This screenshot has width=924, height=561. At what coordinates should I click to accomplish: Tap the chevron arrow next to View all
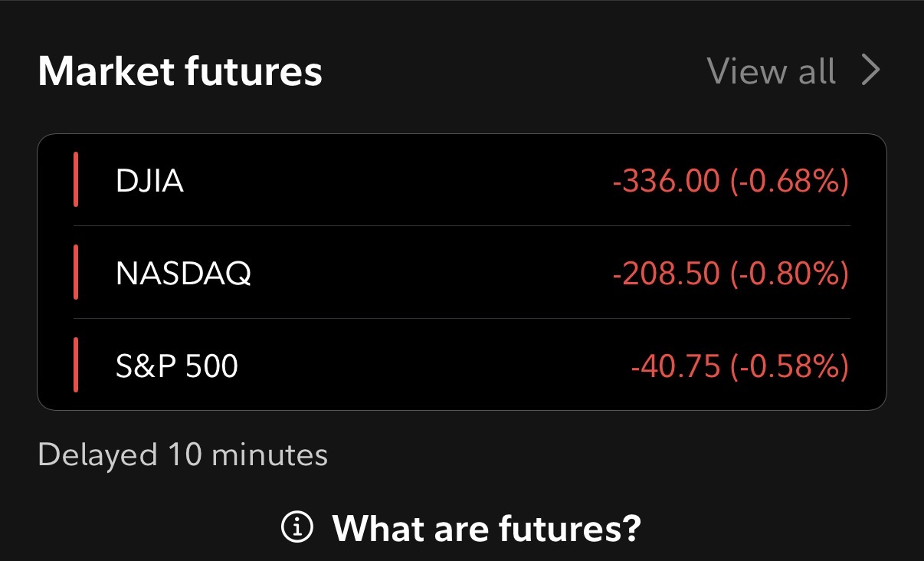870,71
